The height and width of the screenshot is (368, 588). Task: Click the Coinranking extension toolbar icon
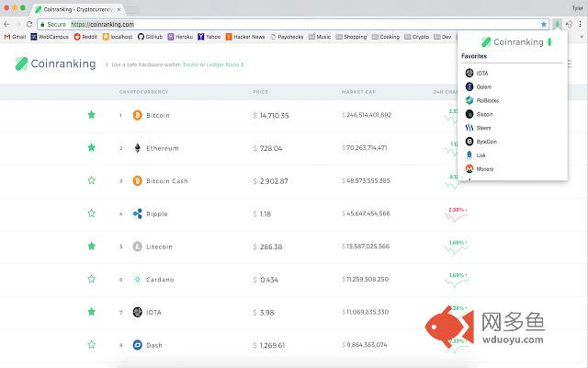pyautogui.click(x=557, y=25)
